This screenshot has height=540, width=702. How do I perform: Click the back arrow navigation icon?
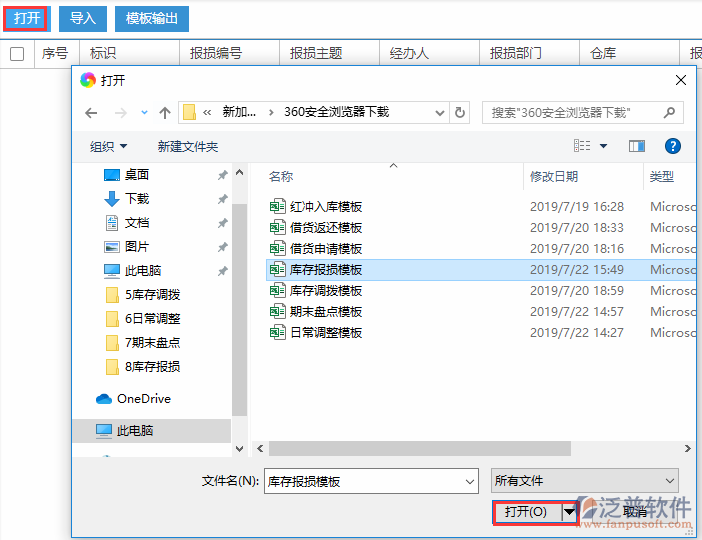coord(91,113)
